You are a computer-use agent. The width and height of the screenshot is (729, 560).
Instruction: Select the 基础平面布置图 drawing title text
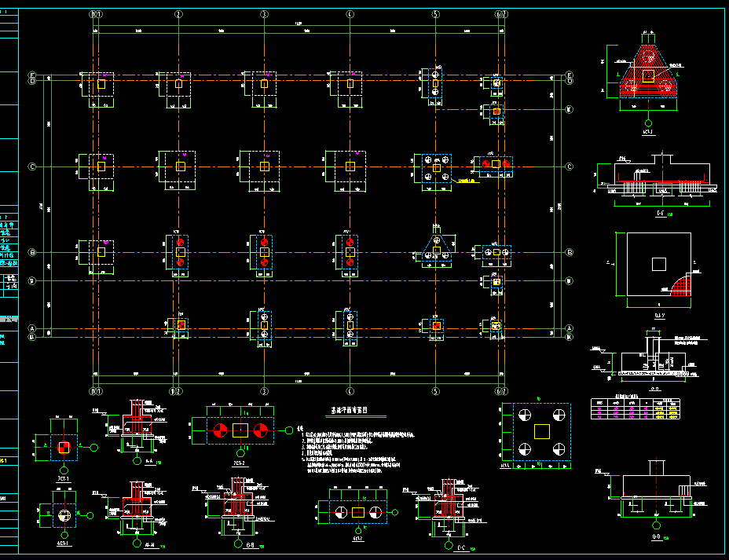tap(349, 410)
